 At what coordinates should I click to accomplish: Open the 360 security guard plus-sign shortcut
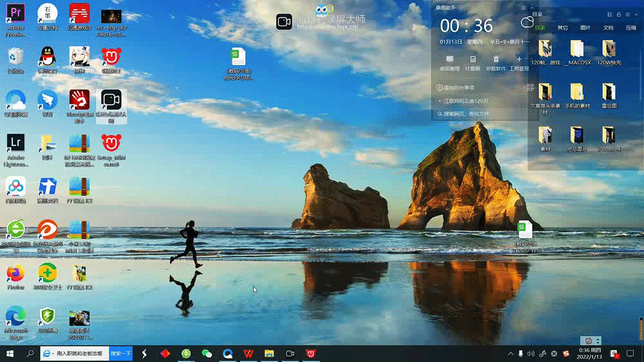[x=48, y=276]
